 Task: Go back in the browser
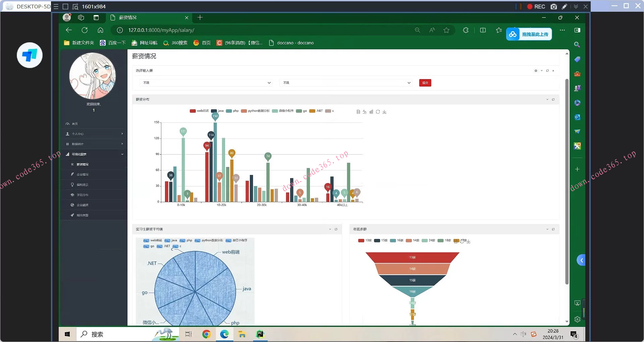coord(69,30)
